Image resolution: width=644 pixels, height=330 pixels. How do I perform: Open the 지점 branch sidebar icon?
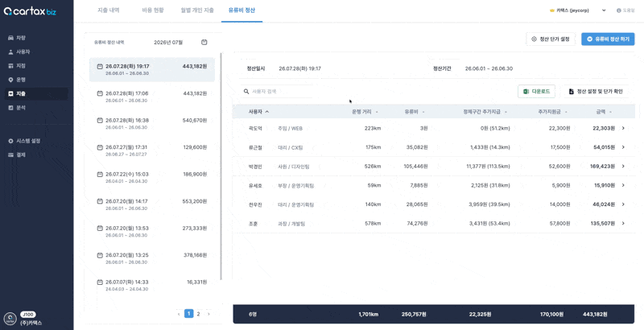pyautogui.click(x=10, y=66)
